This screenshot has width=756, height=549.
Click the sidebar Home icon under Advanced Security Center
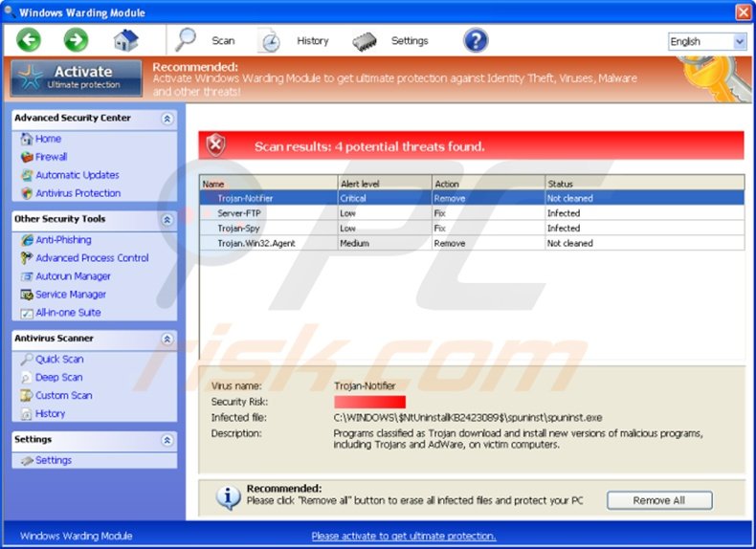[x=27, y=139]
